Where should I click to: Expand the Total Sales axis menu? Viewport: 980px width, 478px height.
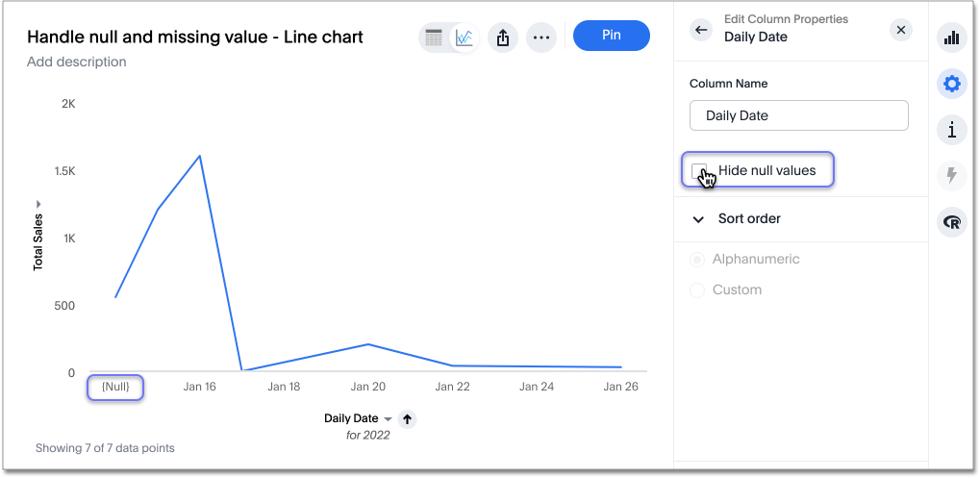click(x=38, y=204)
